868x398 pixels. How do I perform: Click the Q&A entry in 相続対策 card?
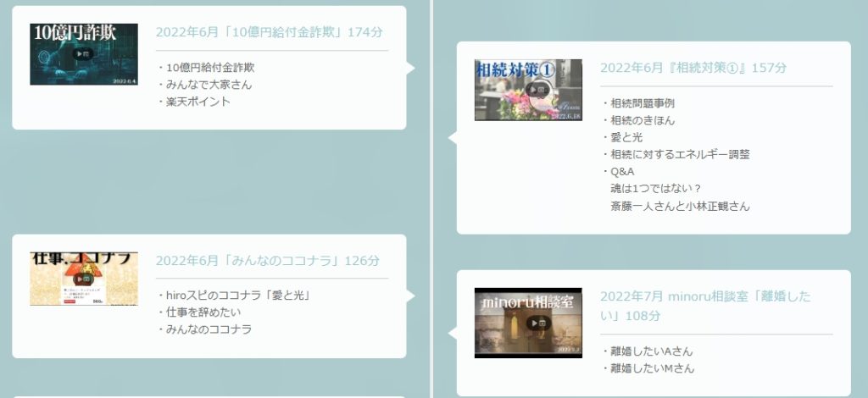623,171
